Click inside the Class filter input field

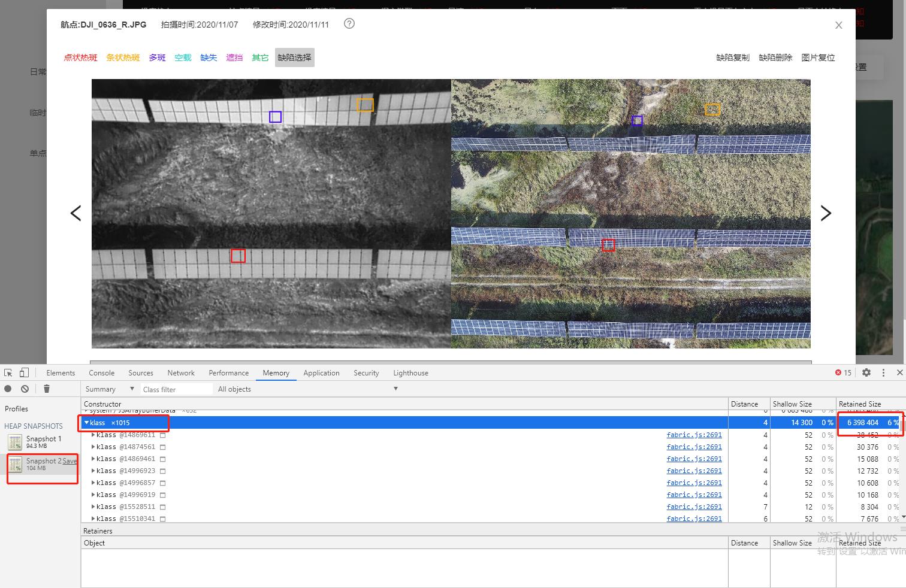pyautogui.click(x=177, y=389)
